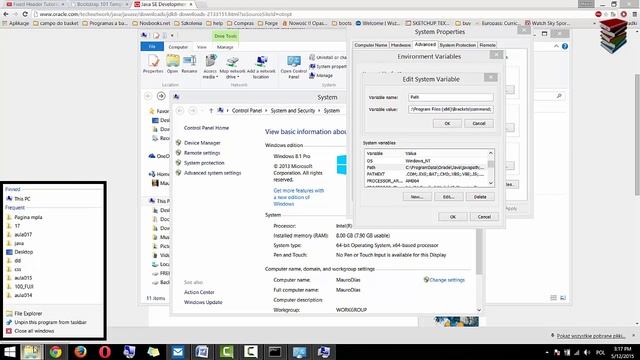Click OK at bottom of Environment Variables

pyautogui.click(x=453, y=217)
